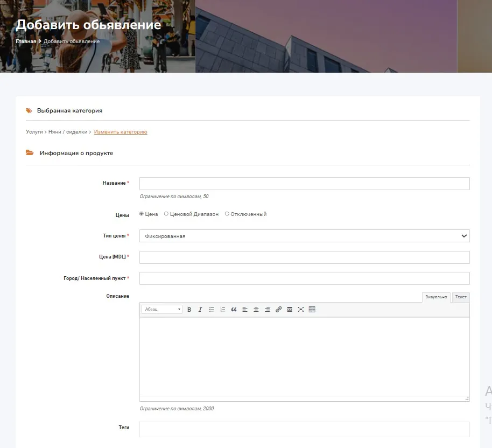Insert a hyperlink with the link icon
The height and width of the screenshot is (448, 492).
(x=278, y=310)
